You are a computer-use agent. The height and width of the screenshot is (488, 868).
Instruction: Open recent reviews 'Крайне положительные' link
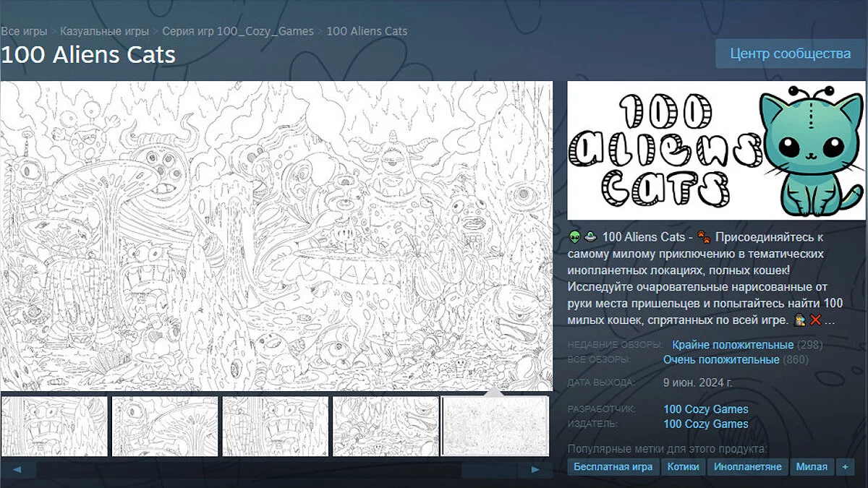tap(733, 345)
